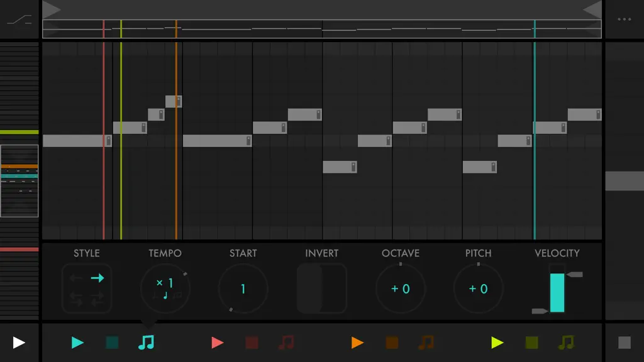Screen dimensions: 644x362
Task: Play the red playhead
Action: tap(217, 343)
